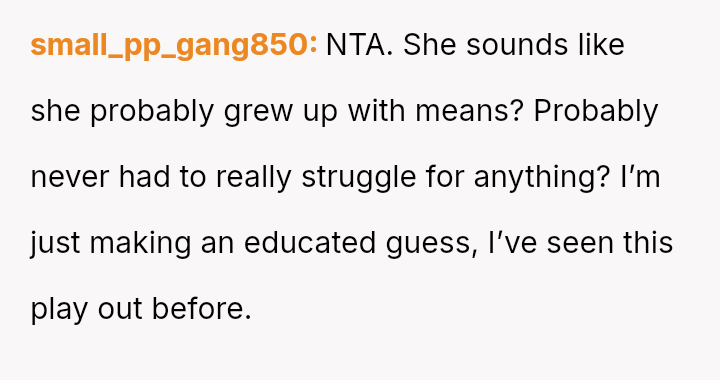The height and width of the screenshot is (380, 720).
Task: Click the word "probably" on second line
Action: pyautogui.click(x=152, y=112)
